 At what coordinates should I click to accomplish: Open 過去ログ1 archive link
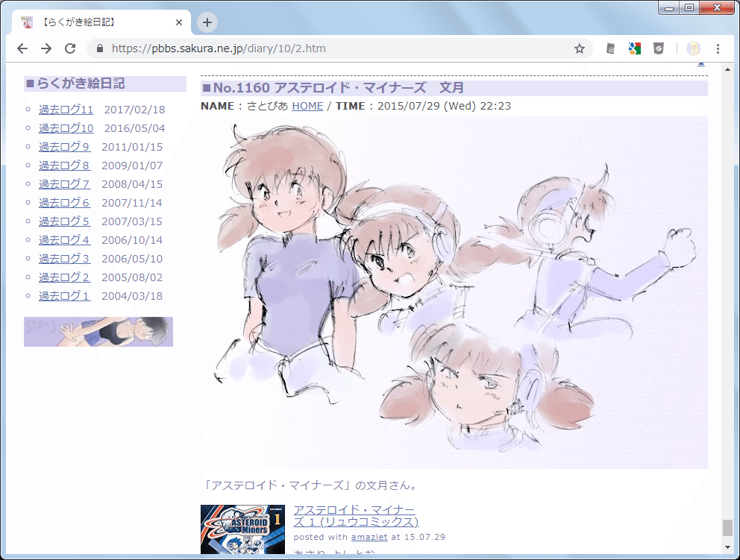[x=64, y=296]
